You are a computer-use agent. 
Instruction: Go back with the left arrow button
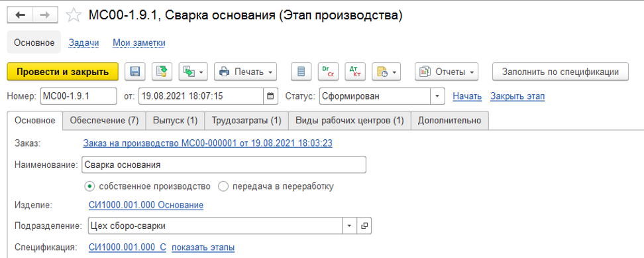(20, 15)
